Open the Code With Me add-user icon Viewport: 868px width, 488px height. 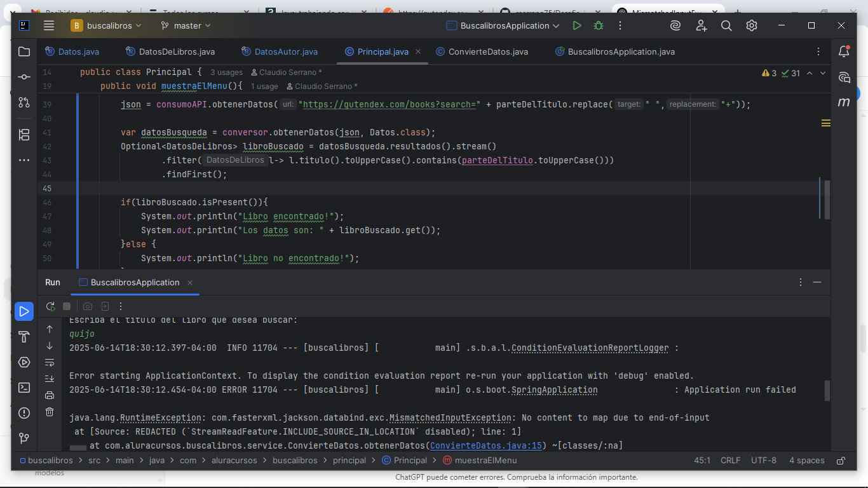(x=701, y=25)
